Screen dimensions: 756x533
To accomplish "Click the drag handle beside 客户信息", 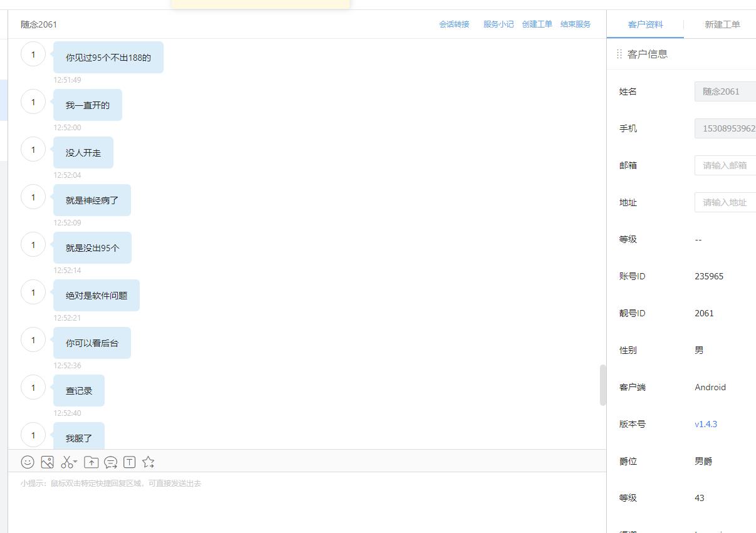I will pos(619,54).
